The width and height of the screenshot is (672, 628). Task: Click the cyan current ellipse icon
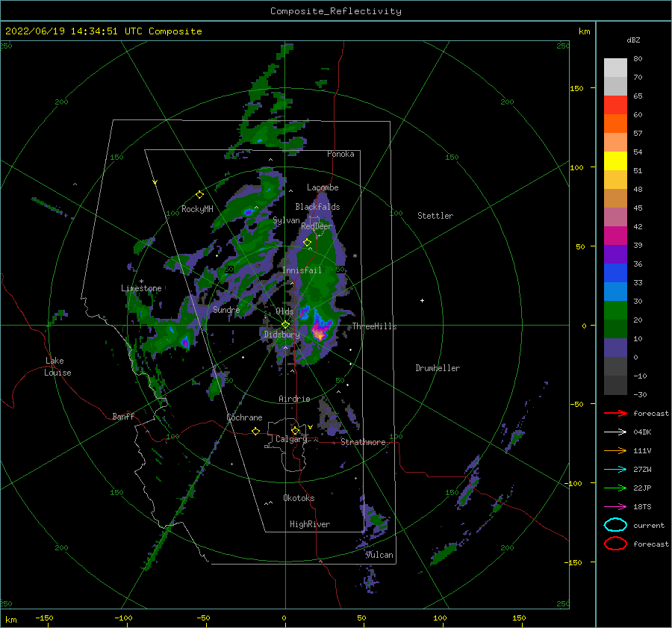point(615,525)
